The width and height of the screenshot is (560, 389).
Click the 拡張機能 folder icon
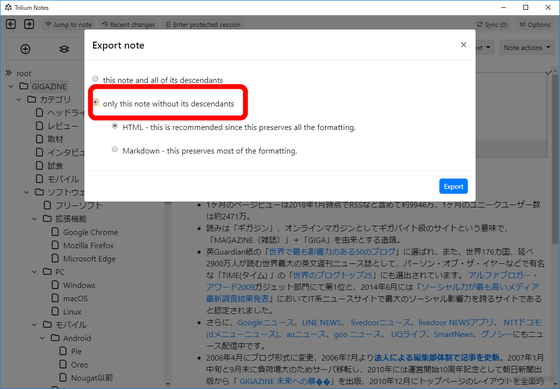pos(47,218)
